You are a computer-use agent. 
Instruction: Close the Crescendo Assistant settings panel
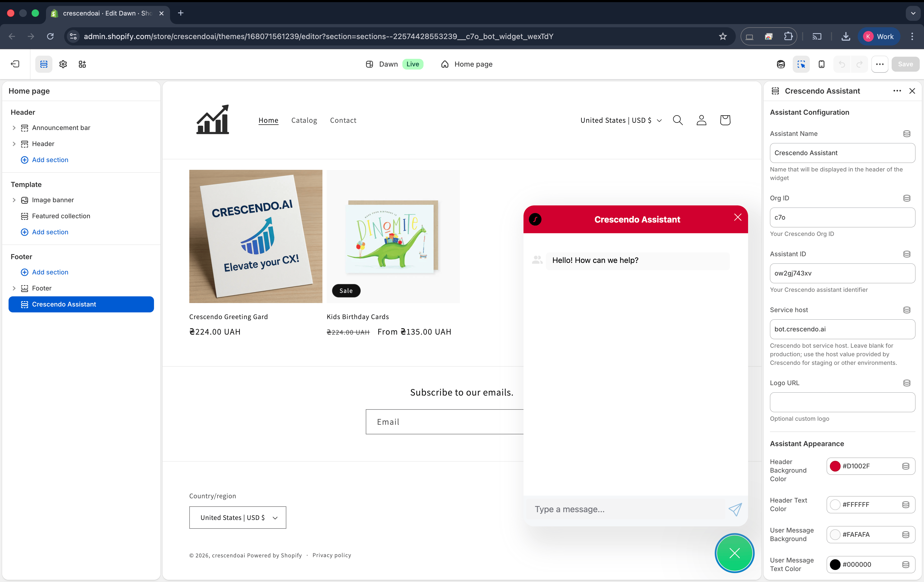912,91
